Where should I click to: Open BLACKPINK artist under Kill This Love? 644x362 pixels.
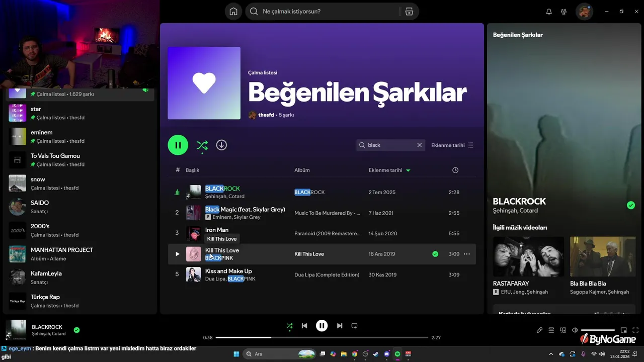tap(219, 258)
